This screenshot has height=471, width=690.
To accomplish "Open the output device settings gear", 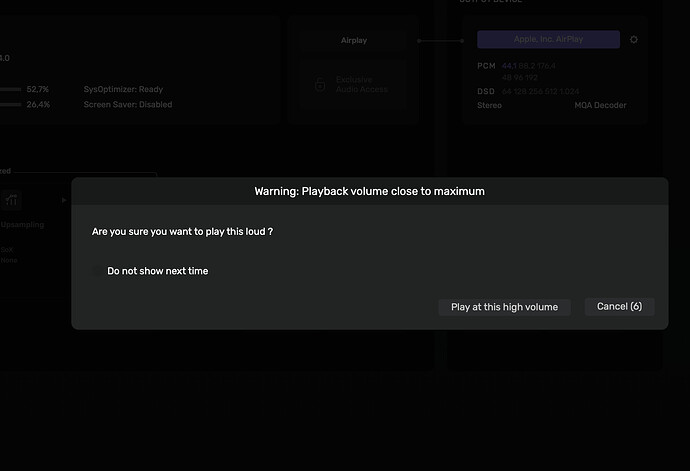I will [x=634, y=39].
